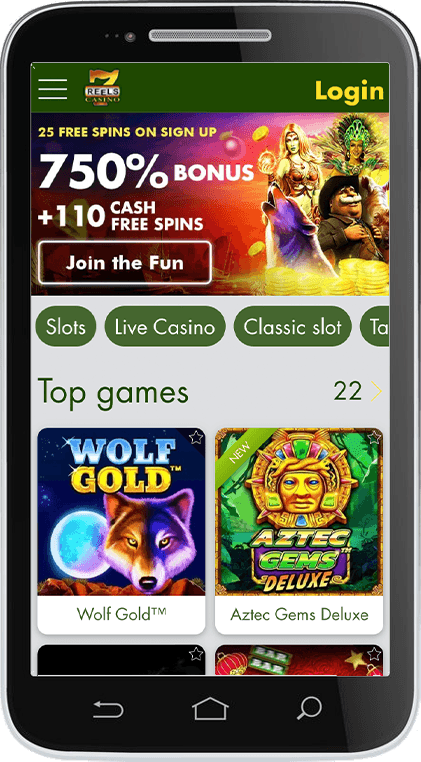This screenshot has width=421, height=762.
Task: Click the 750% bonus promotional banner
Action: click(210, 204)
